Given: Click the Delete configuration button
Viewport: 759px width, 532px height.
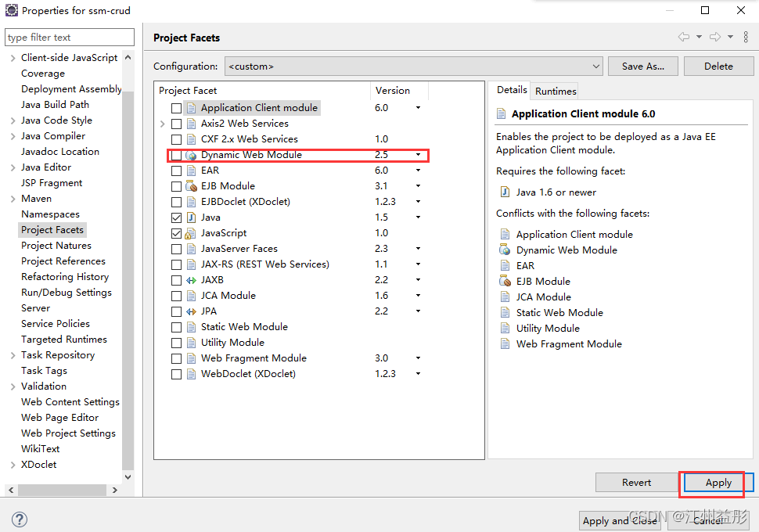Looking at the screenshot, I should pos(718,66).
